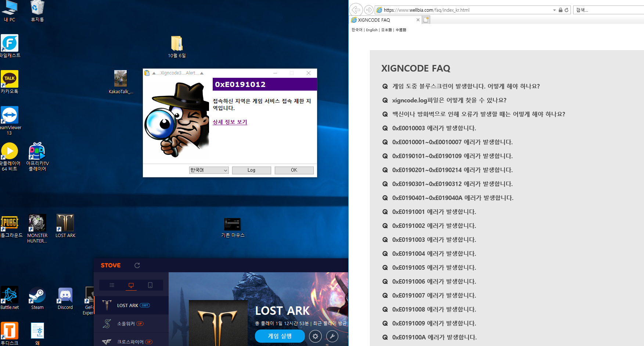Switch FAQ page language to 日本語

[x=386, y=30]
